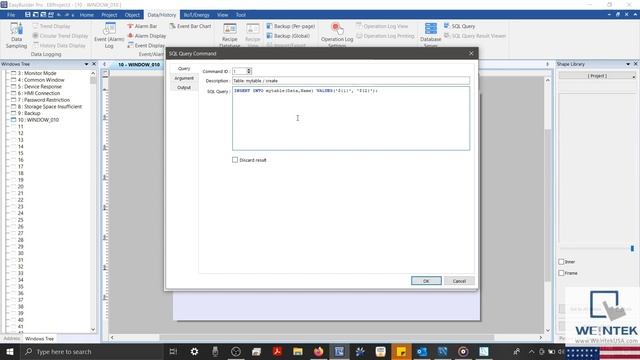Click the Windows search box
Screen dimensions: 640x360
(91, 351)
